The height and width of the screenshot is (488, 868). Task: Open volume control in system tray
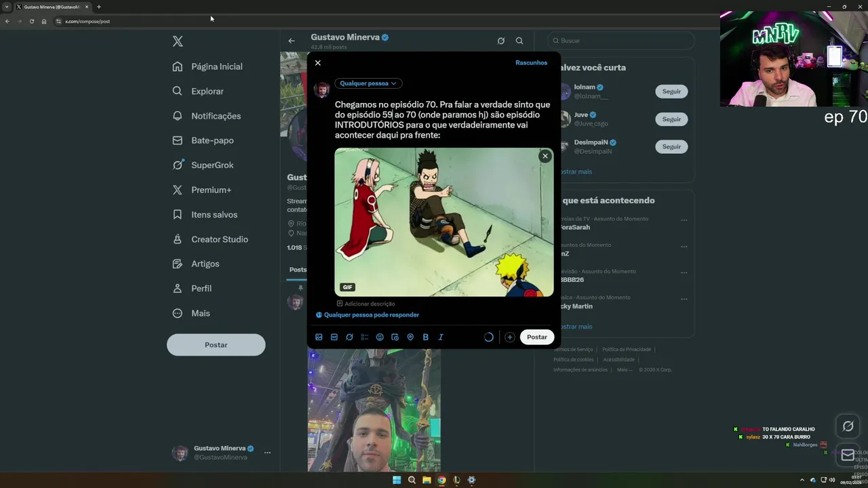click(833, 480)
